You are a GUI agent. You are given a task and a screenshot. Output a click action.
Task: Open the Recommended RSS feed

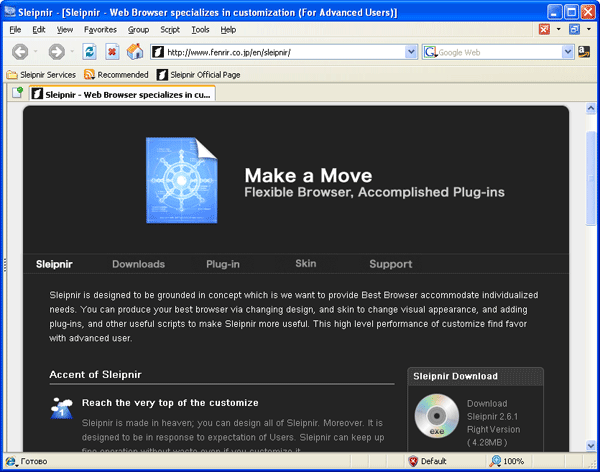(x=116, y=75)
